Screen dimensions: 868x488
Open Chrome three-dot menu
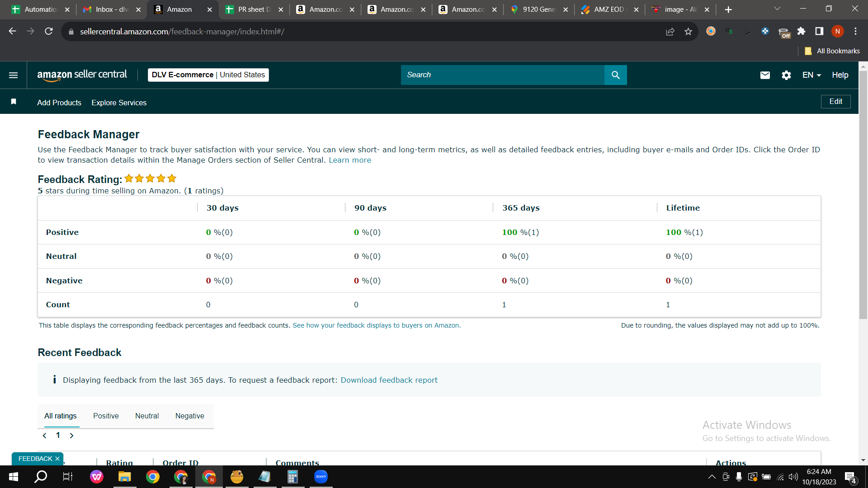tap(855, 31)
